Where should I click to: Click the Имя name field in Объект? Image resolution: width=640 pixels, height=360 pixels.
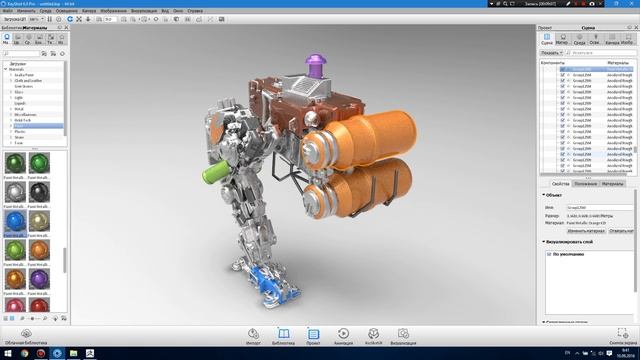(x=600, y=208)
